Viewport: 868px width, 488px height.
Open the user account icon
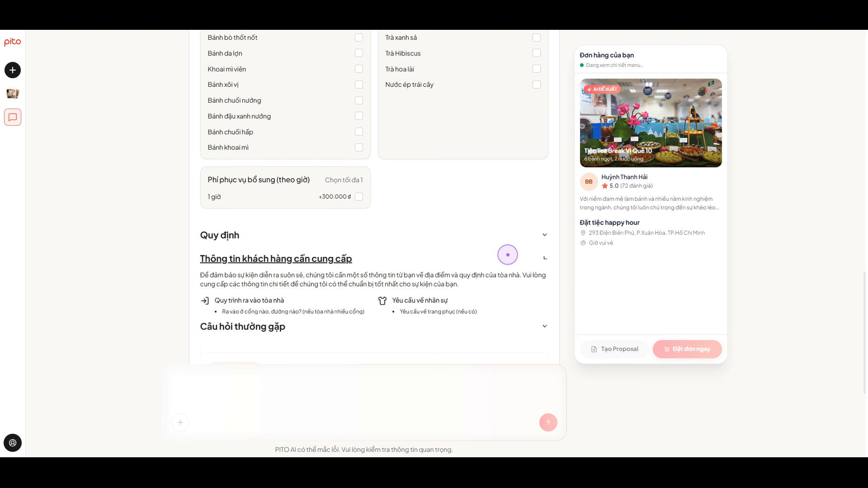tap(13, 443)
